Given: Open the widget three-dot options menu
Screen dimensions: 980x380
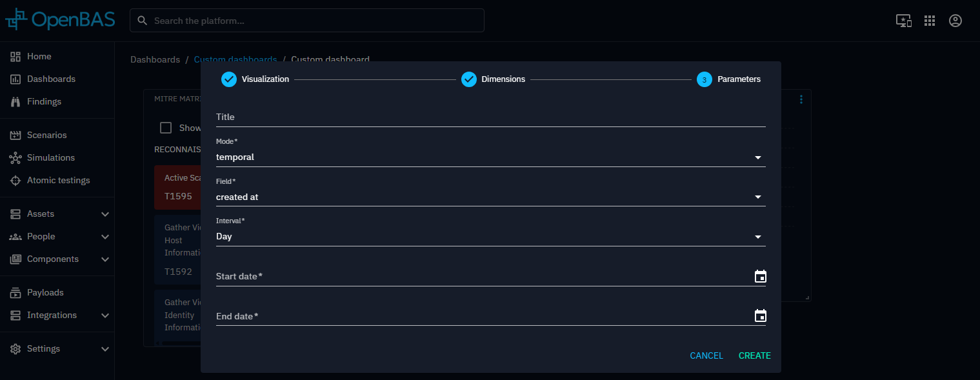Looking at the screenshot, I should [x=801, y=99].
